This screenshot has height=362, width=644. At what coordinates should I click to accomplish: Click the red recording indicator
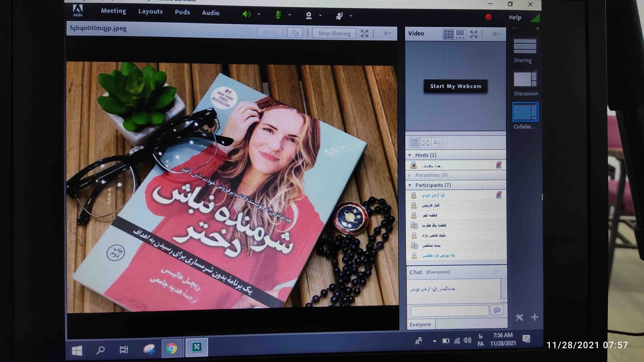pos(488,17)
